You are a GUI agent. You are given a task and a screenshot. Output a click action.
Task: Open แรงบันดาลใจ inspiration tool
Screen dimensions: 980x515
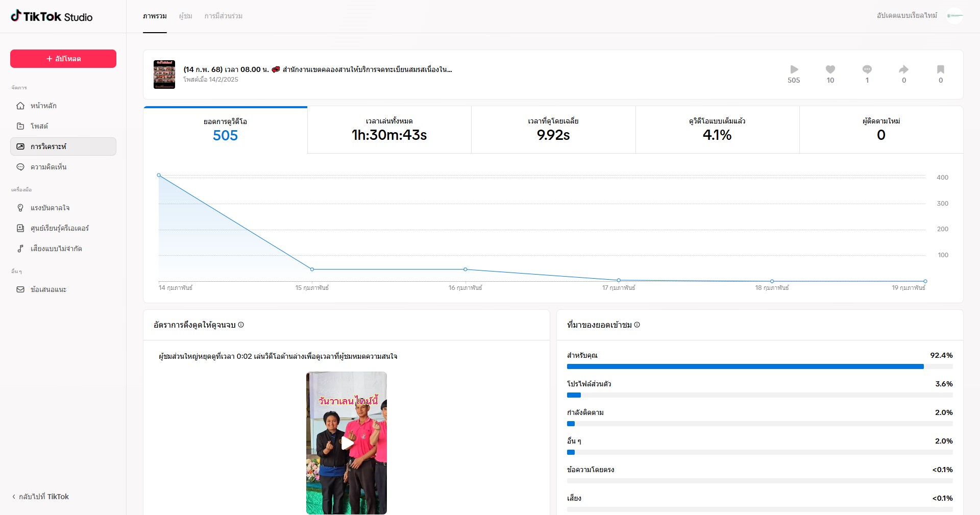(x=50, y=208)
